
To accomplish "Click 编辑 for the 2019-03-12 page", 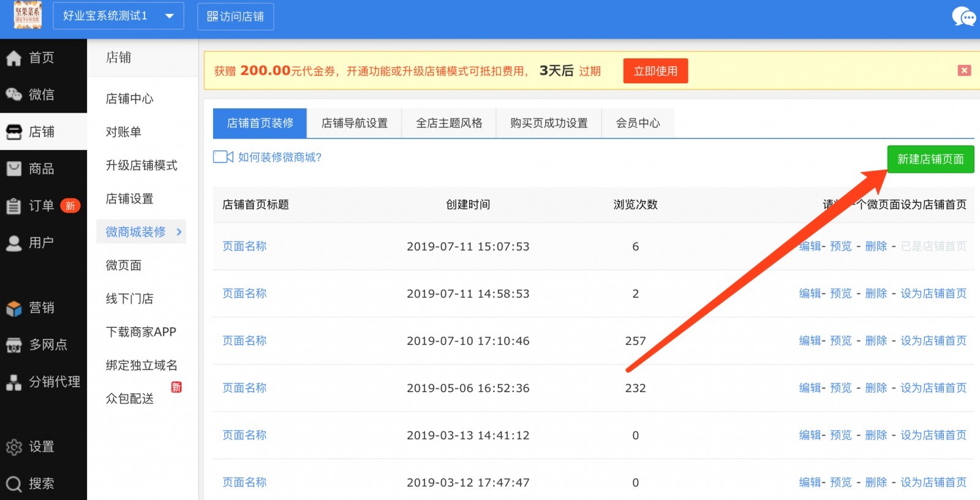I will click(x=810, y=482).
